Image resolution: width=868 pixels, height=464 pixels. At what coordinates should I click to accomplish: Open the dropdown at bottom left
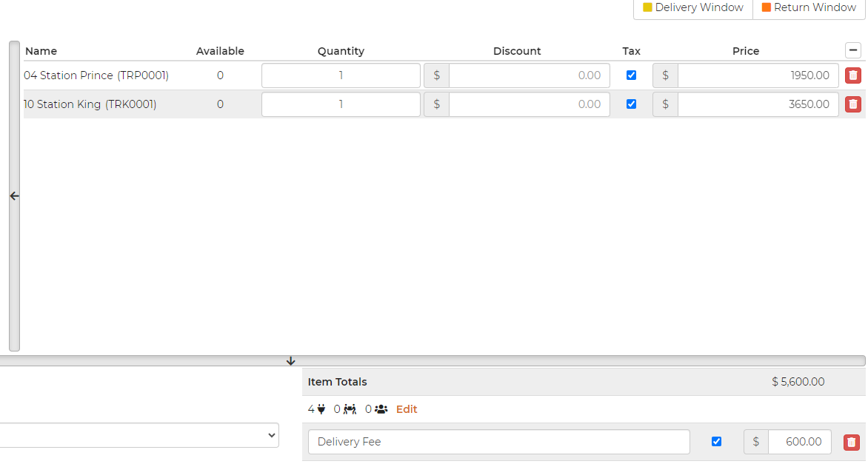pos(139,436)
